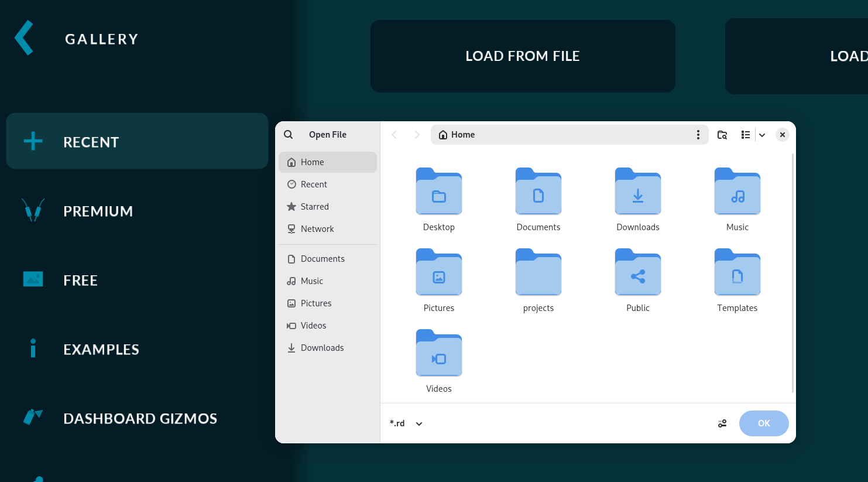Click the Home path bar
Image resolution: width=868 pixels, height=482 pixels.
(562, 135)
